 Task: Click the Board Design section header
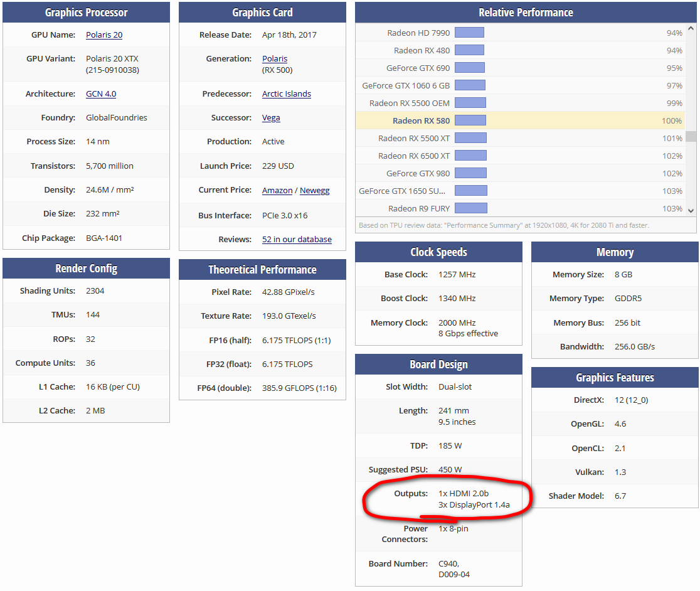click(x=439, y=365)
